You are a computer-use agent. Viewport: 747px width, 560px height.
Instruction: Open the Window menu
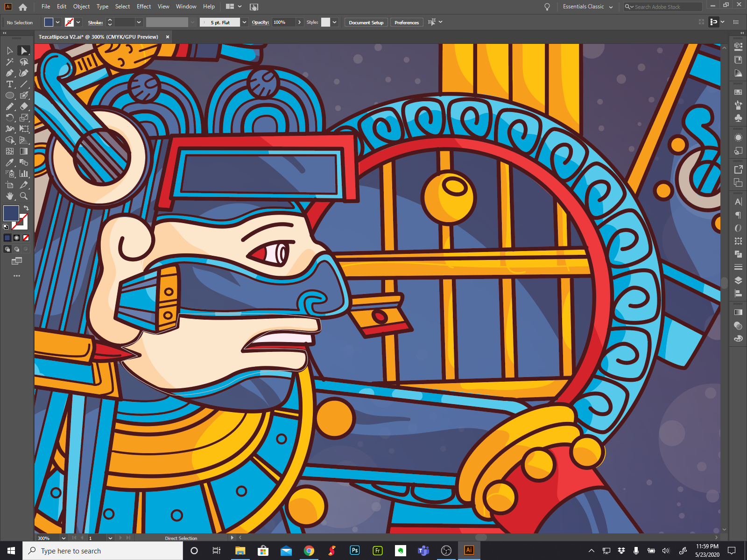pyautogui.click(x=186, y=7)
